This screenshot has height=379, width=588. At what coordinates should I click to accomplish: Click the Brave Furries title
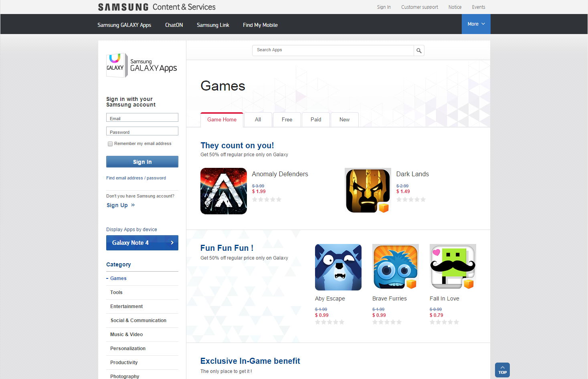pos(389,299)
